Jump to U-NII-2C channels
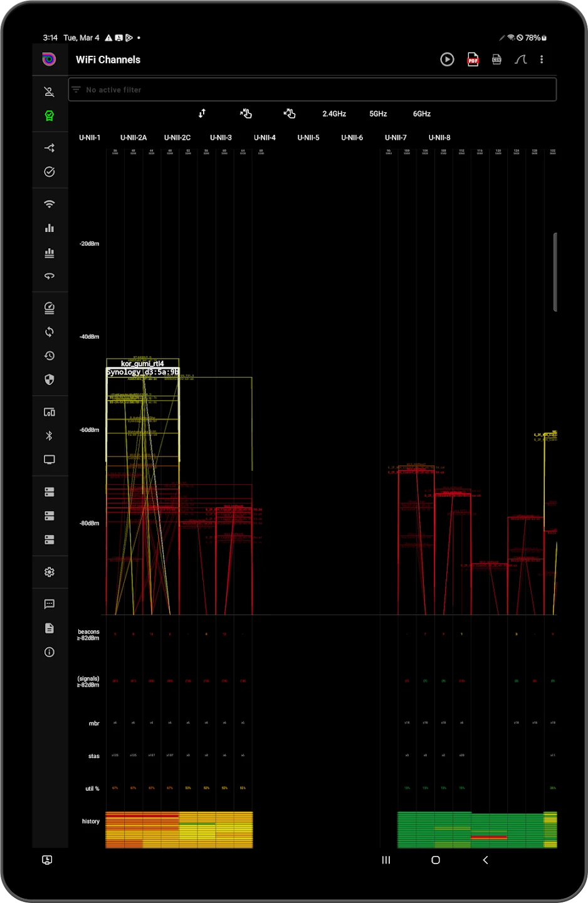 177,138
